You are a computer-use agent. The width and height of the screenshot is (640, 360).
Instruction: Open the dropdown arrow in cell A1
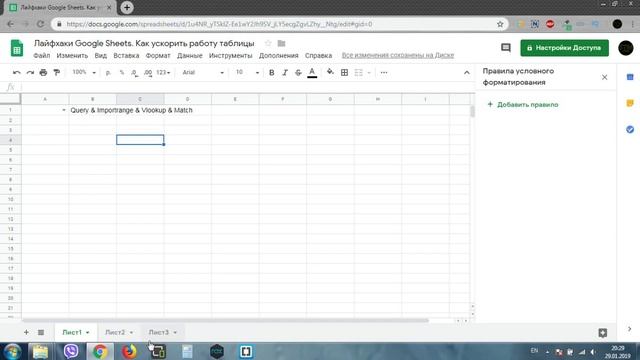pyautogui.click(x=64, y=110)
